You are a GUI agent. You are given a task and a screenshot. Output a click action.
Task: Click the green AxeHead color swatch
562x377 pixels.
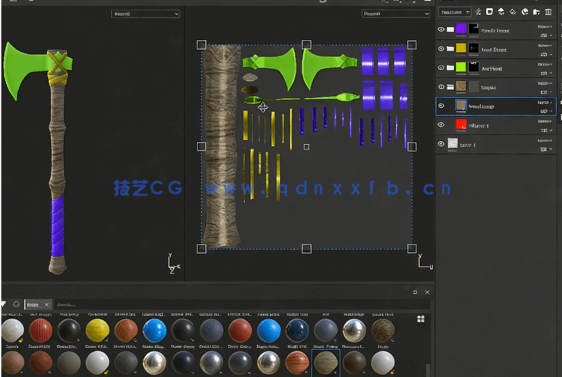pyautogui.click(x=461, y=67)
